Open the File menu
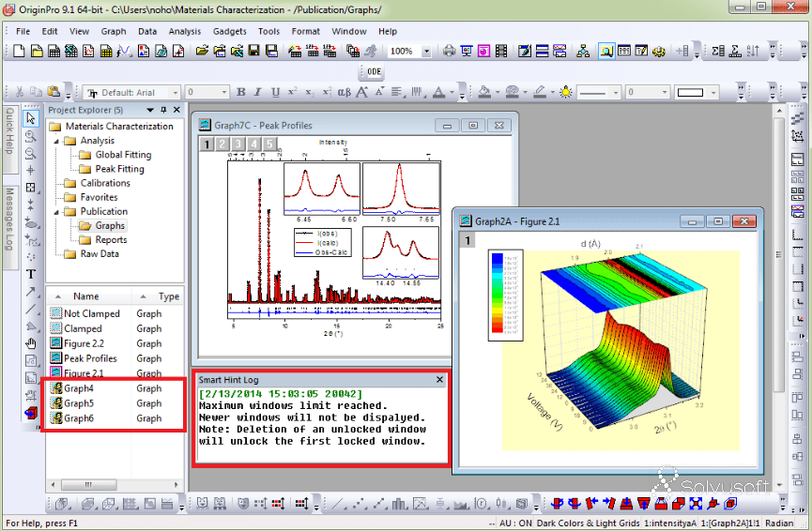Screen dimensions: 812x531 23,31
